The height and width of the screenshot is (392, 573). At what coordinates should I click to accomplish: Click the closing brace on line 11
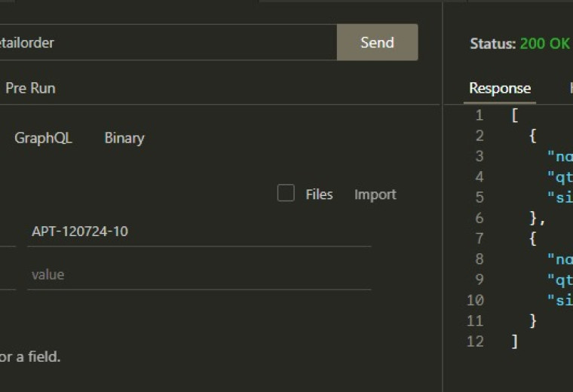coord(533,321)
